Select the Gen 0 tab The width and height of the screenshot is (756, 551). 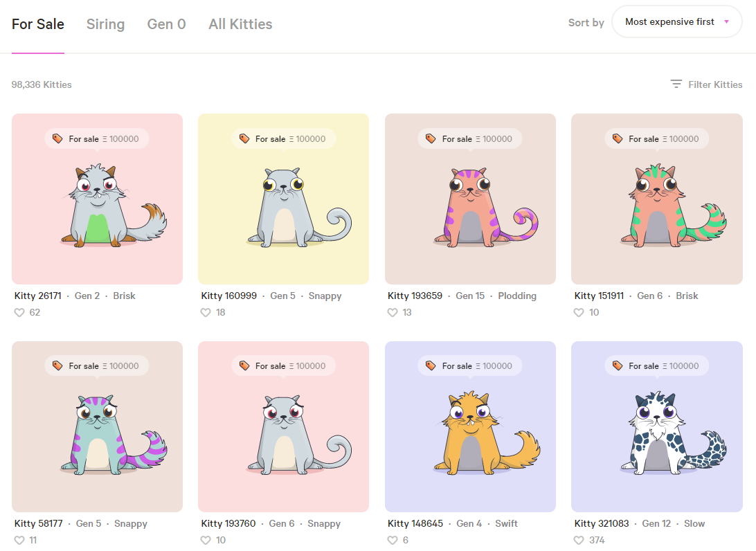coord(166,24)
